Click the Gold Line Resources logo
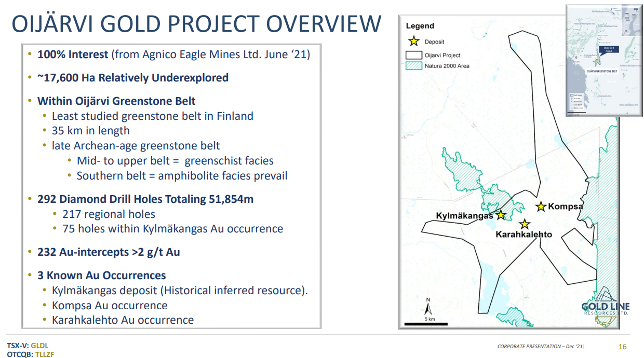This screenshot has width=644, height=358. (x=606, y=307)
